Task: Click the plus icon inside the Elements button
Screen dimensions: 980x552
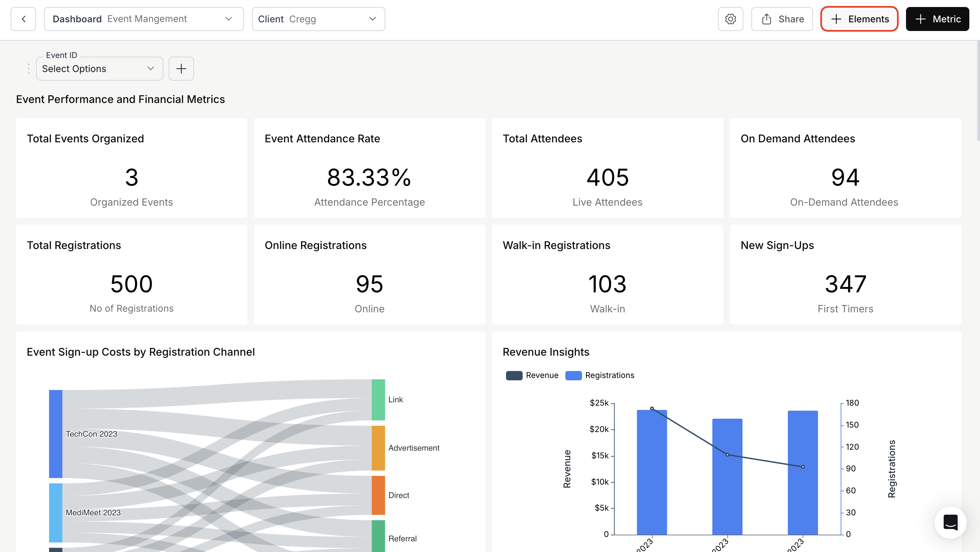Action: (836, 19)
